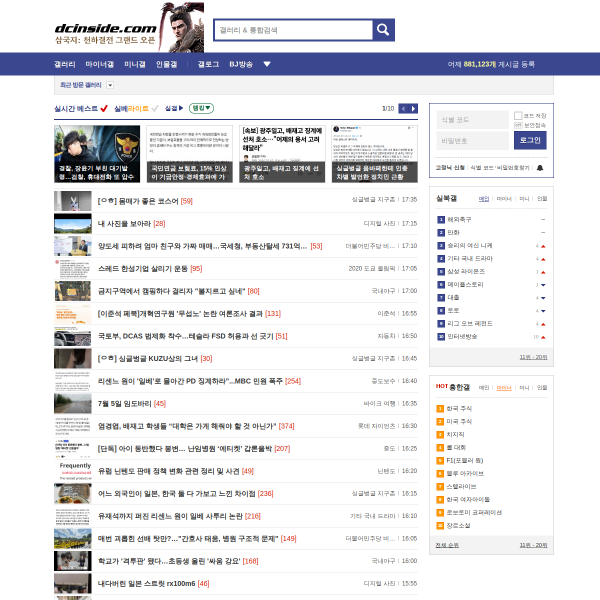Check the 코드 저장 checkbox
The width and height of the screenshot is (600, 600).
pyautogui.click(x=518, y=116)
